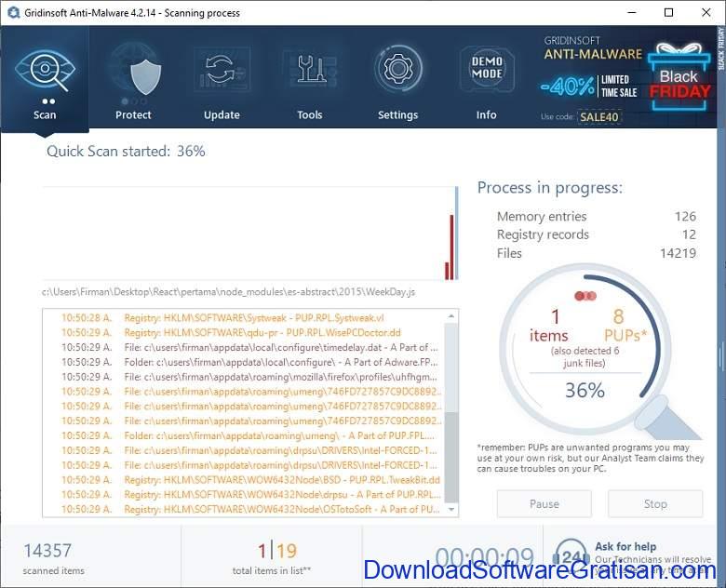Viewport: 726px width, 588px height.
Task: Click the 8 PUPs counter in the circle
Action: point(625,326)
